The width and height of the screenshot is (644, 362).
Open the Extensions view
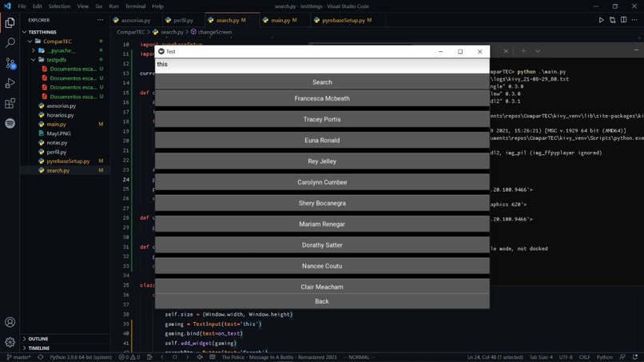[10, 103]
